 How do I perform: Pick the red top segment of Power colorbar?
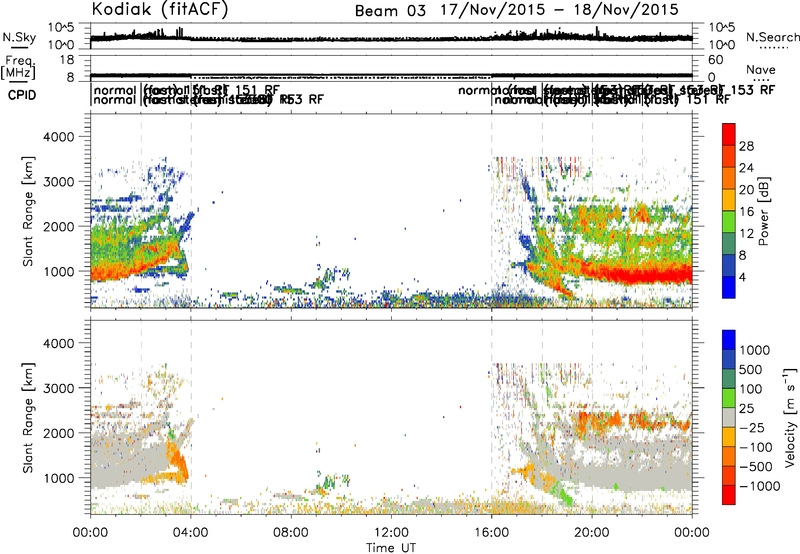(729, 135)
